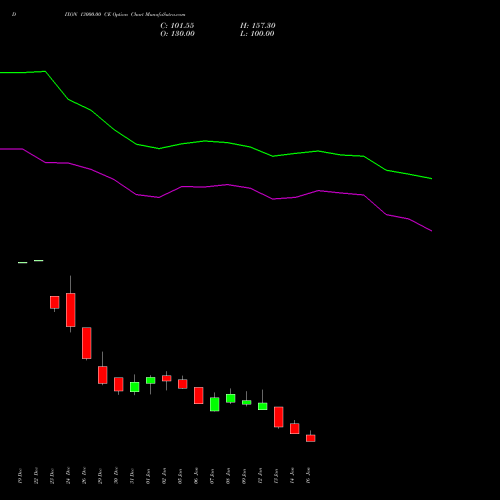
Task: Click the 01 Jan date label
Action: (148, 476)
